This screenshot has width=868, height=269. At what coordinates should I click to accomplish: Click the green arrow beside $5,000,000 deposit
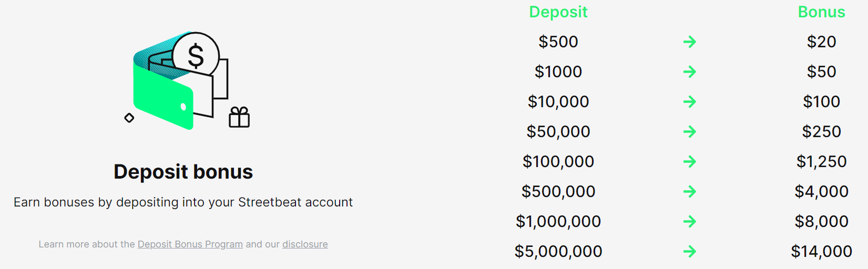tap(690, 251)
